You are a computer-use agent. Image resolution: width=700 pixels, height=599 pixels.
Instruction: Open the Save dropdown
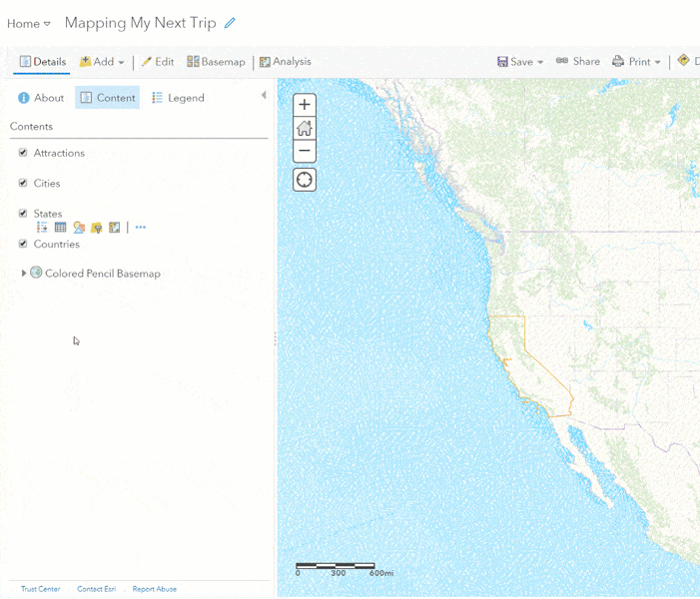pos(520,62)
